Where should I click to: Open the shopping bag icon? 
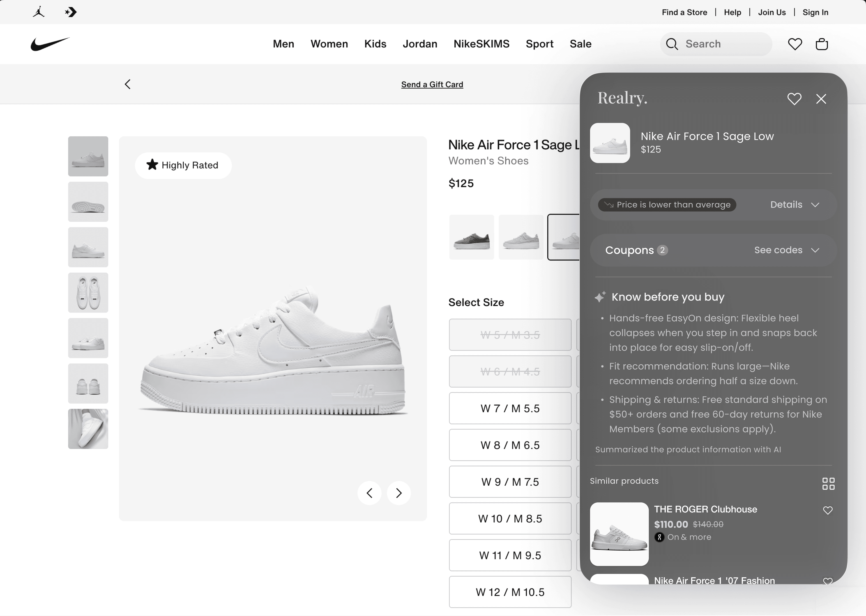click(x=822, y=44)
